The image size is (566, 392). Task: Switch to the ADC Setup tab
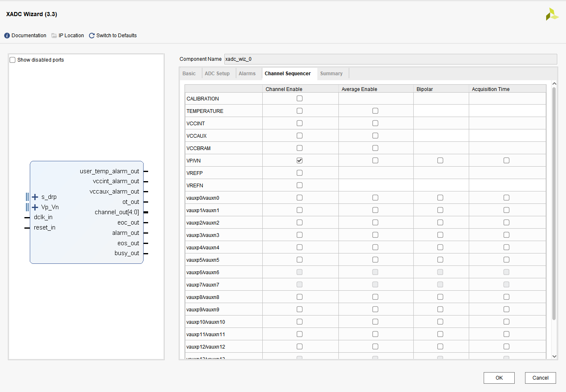tap(217, 74)
